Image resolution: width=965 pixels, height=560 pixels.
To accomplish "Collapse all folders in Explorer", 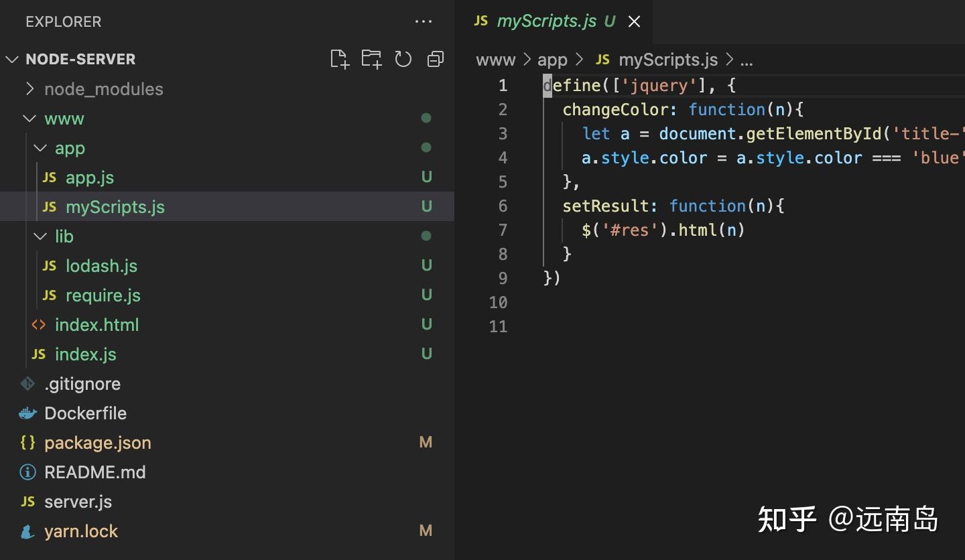I will coord(435,59).
